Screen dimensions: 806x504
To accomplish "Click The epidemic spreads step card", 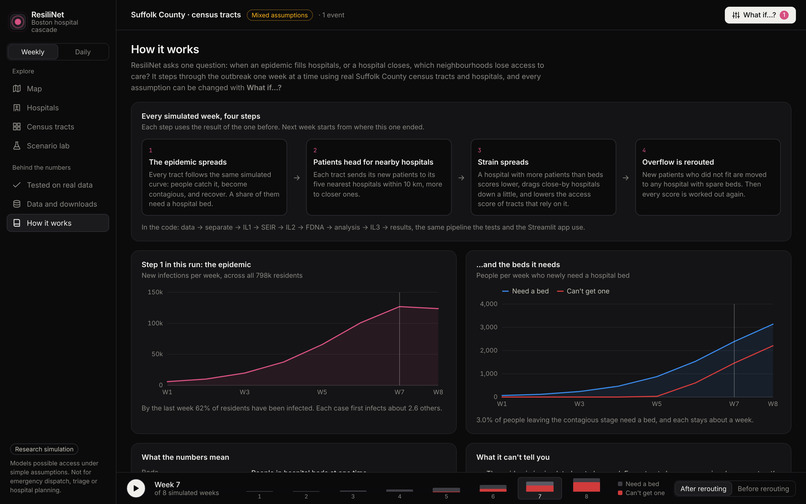I will coord(214,177).
